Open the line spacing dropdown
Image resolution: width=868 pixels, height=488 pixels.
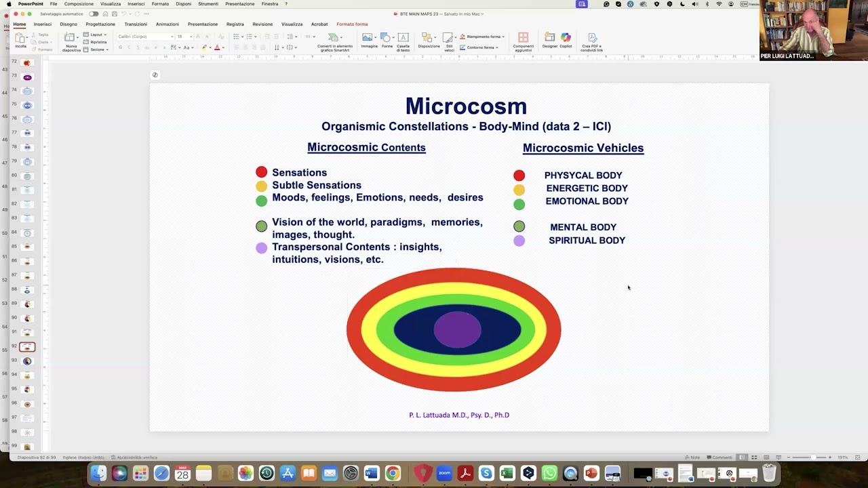pyautogui.click(x=292, y=37)
